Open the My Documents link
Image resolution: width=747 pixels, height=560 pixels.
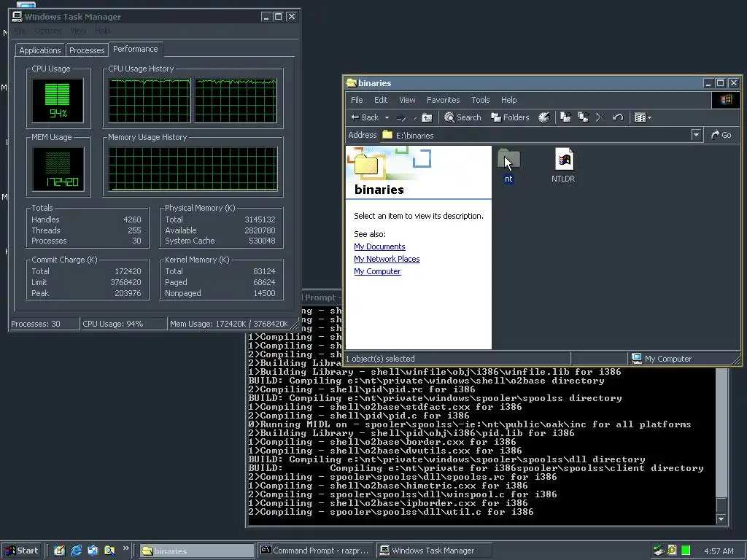pos(379,246)
